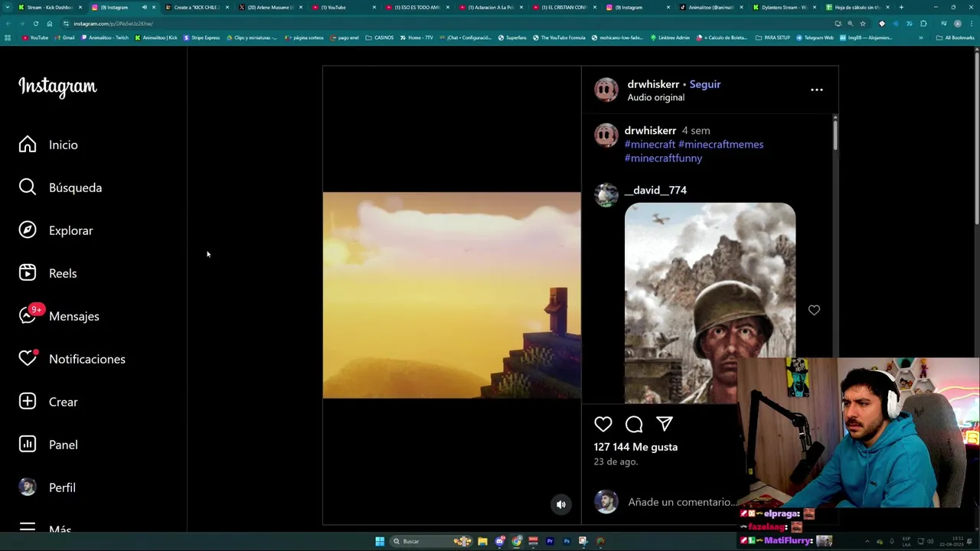Open Notificaciones heart in sidebar
This screenshot has height=551, width=980.
pos(72,359)
